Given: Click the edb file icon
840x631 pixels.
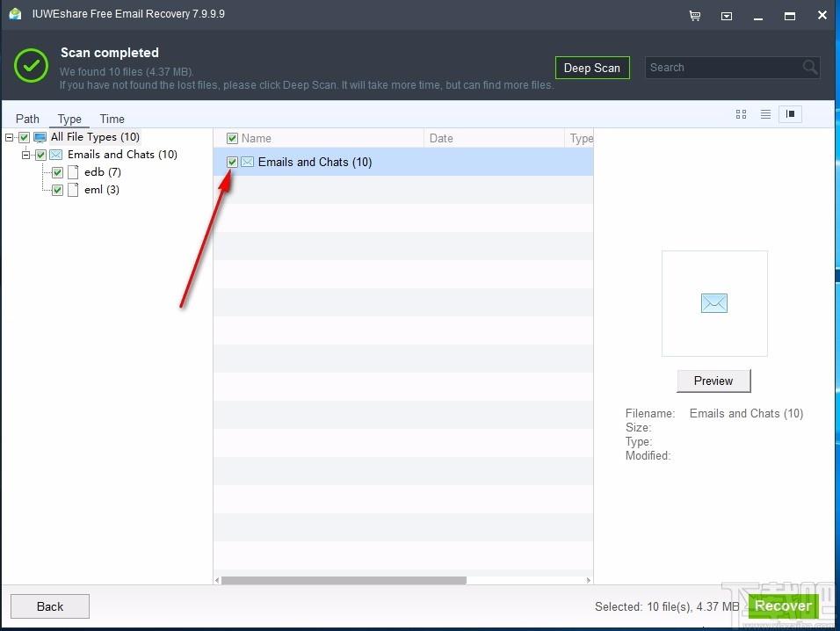Looking at the screenshot, I should click(x=73, y=172).
